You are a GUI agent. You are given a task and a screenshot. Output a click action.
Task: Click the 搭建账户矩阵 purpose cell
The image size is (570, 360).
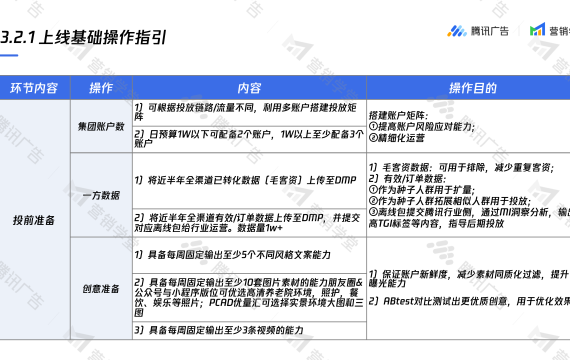pyautogui.click(x=468, y=126)
